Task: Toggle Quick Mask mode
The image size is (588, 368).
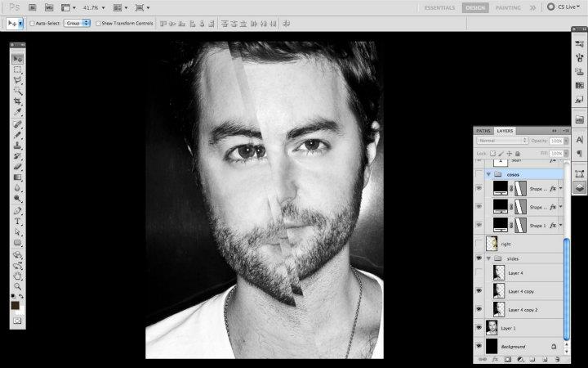Action: click(17, 321)
